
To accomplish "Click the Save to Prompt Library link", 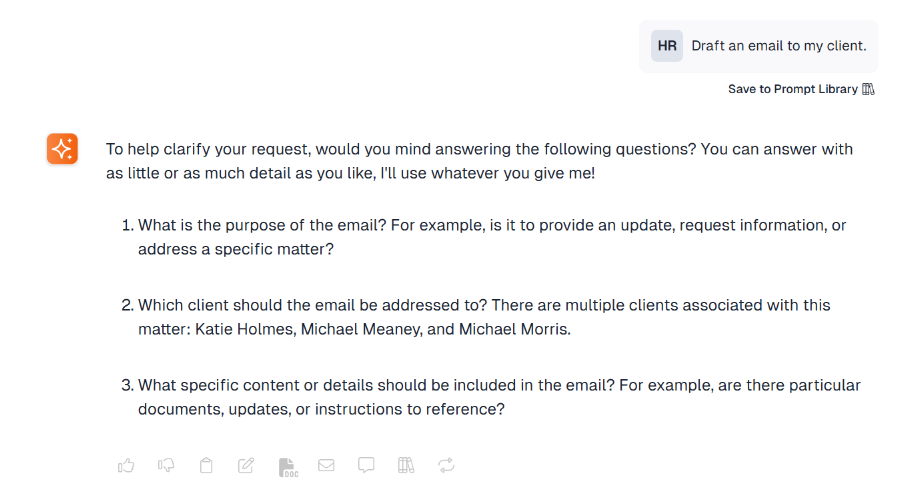I will 792,89.
